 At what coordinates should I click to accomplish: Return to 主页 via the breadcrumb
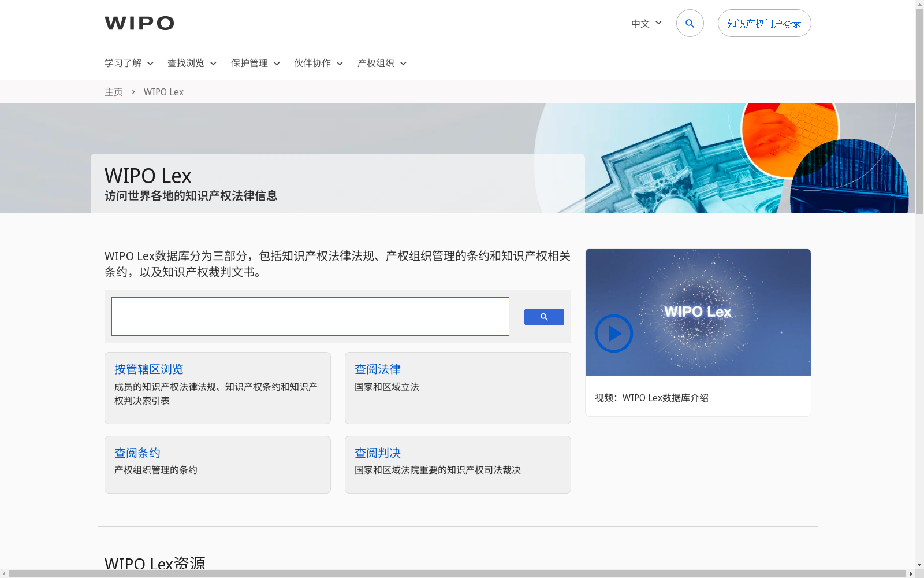click(114, 91)
